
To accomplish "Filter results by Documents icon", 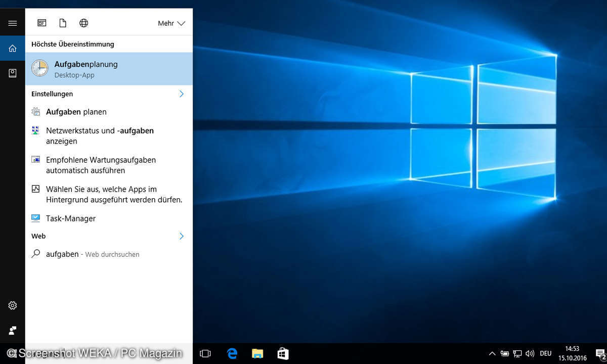I will (63, 23).
